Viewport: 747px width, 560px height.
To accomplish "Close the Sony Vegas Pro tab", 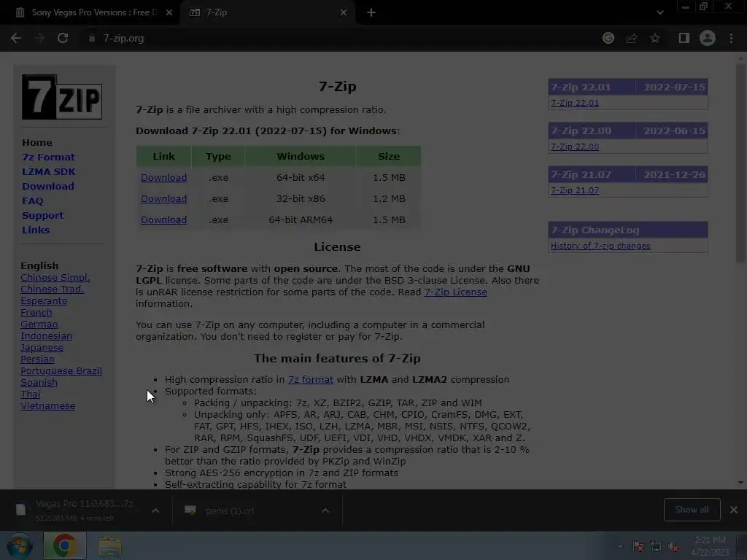I will [169, 12].
